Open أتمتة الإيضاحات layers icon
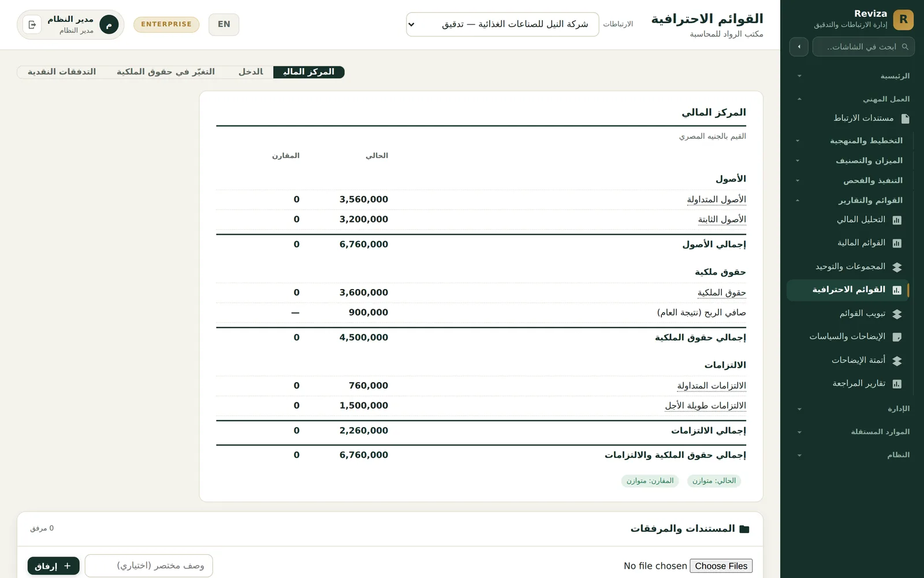Viewport: 924px width, 578px height. tap(897, 361)
